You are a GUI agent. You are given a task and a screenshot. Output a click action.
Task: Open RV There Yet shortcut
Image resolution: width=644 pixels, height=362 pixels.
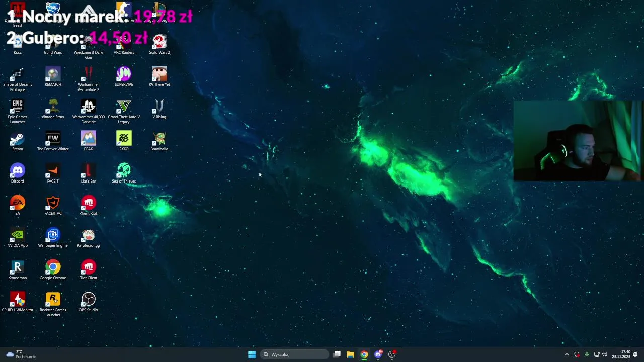coord(159,76)
